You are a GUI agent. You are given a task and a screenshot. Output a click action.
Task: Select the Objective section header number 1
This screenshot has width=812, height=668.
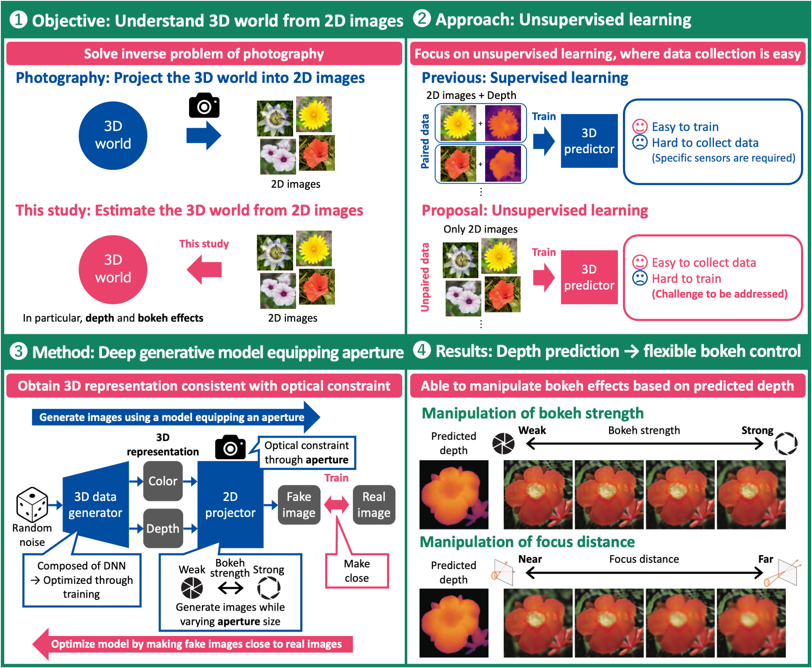pyautogui.click(x=19, y=19)
